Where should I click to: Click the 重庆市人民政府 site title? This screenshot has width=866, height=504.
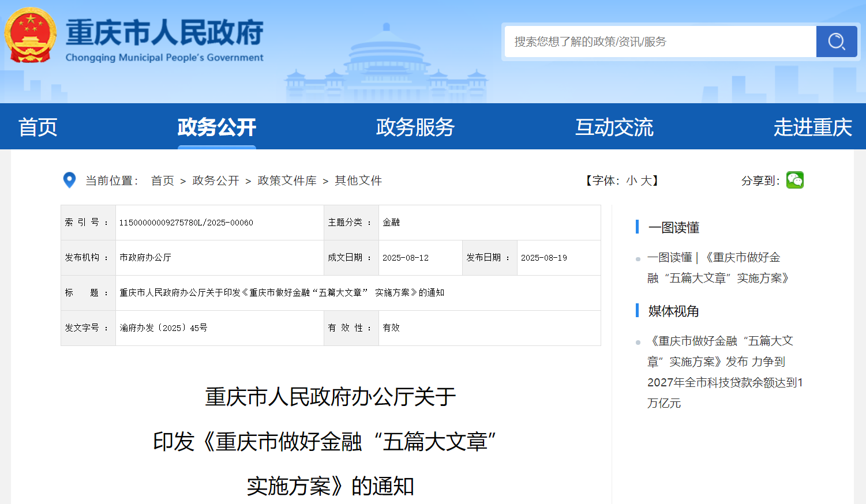pos(164,33)
